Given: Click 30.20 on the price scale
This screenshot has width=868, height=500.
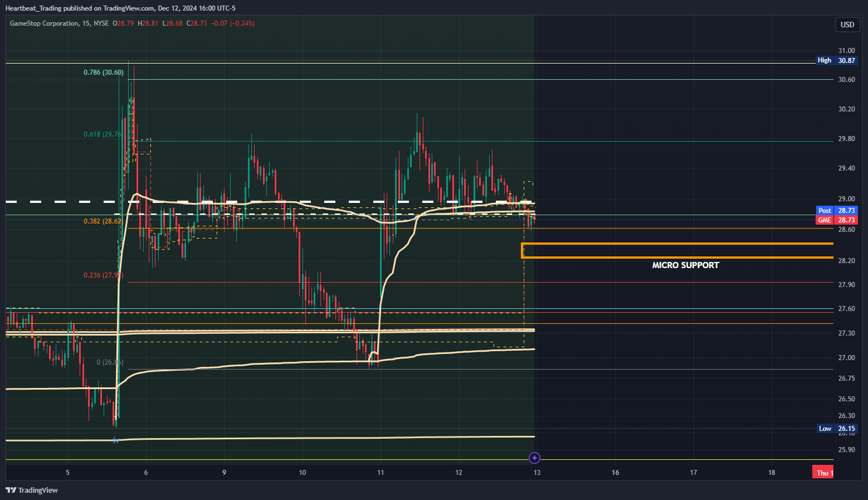Looking at the screenshot, I should point(846,109).
